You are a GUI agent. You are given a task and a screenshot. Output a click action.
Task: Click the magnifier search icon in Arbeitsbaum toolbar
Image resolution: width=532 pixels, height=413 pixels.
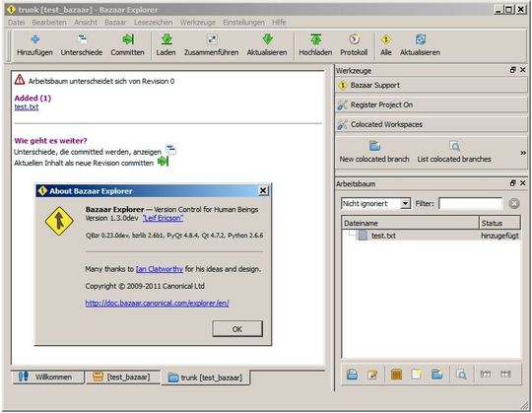click(x=461, y=375)
